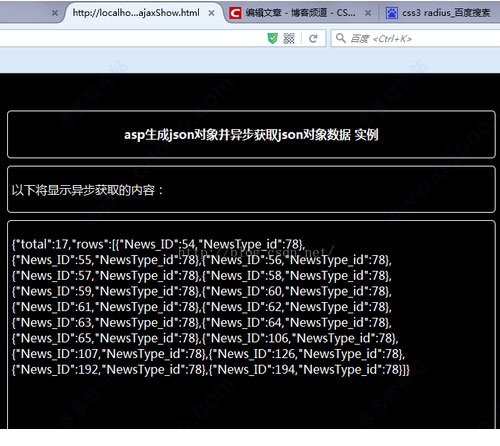The width and height of the screenshot is (500, 446).
Task: Open the QR code icon in address bar
Action: tap(289, 39)
